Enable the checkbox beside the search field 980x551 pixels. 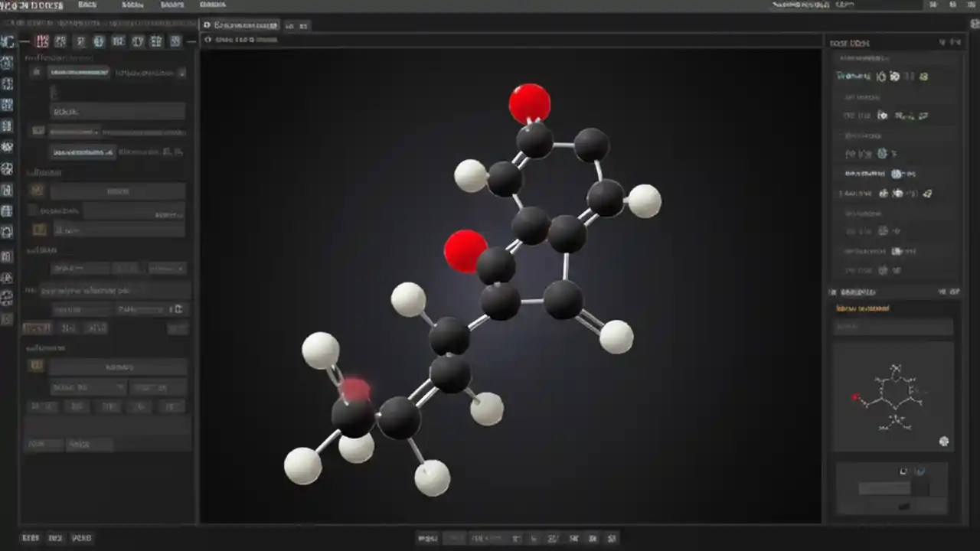click(36, 72)
